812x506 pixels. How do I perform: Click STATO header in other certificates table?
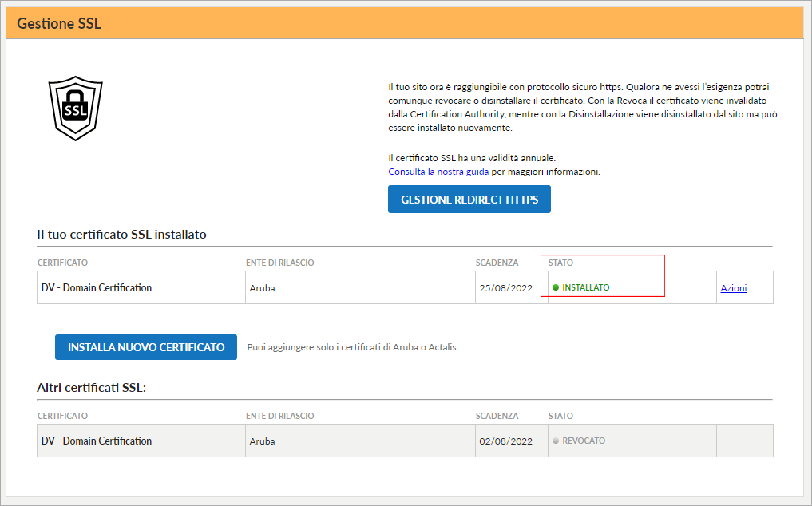(x=560, y=416)
